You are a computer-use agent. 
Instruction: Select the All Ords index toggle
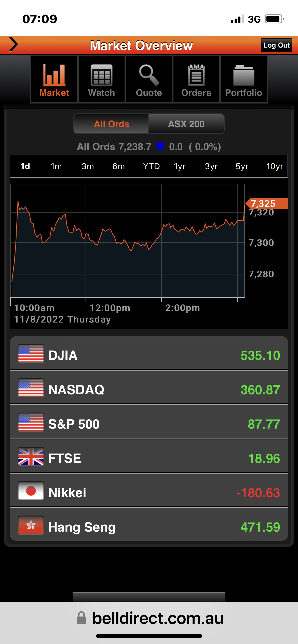pyautogui.click(x=111, y=124)
